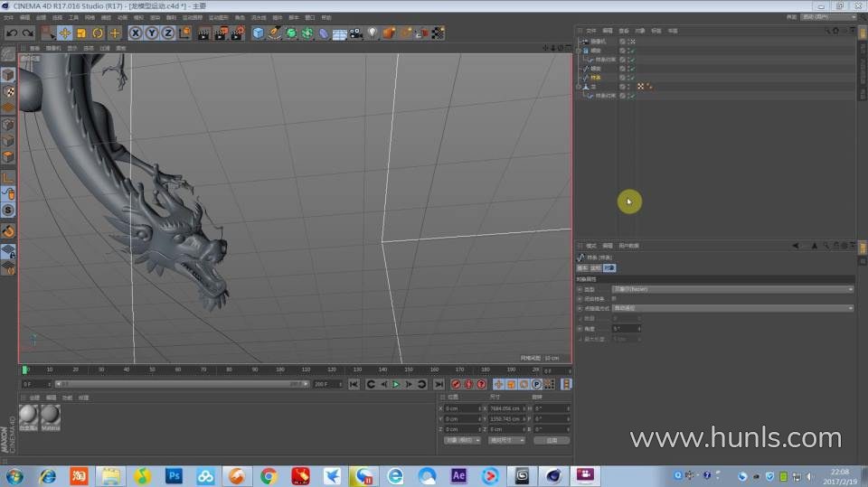
Task: Click the green frame marker at 0
Action: click(x=24, y=370)
